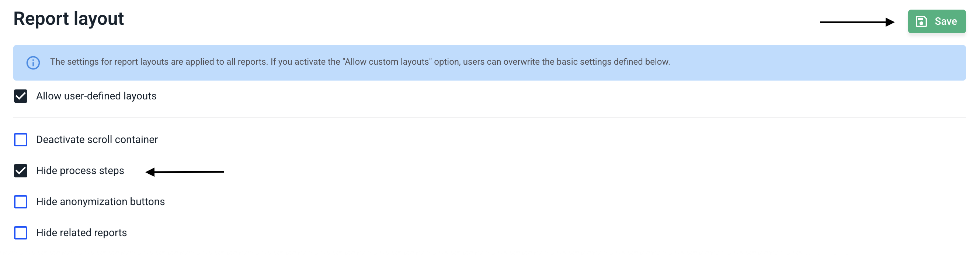This screenshot has width=980, height=255.
Task: Click the divider line under Allow user-defined layouts
Action: [x=489, y=118]
